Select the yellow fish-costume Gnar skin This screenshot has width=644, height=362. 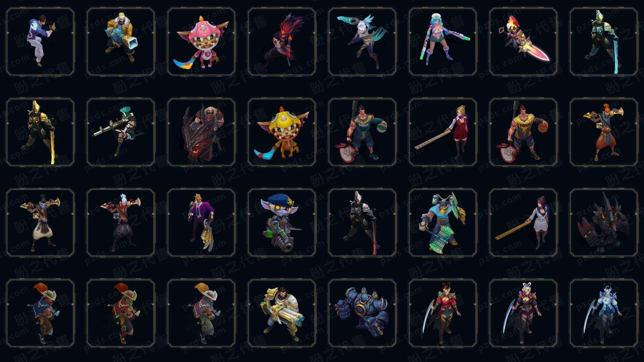[x=282, y=132]
